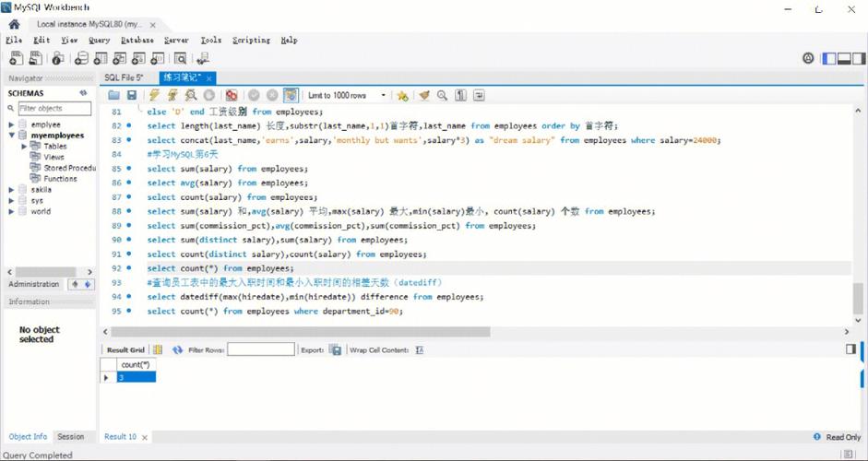This screenshot has width=868, height=461.
Task: Expand the Tables node
Action: point(24,146)
